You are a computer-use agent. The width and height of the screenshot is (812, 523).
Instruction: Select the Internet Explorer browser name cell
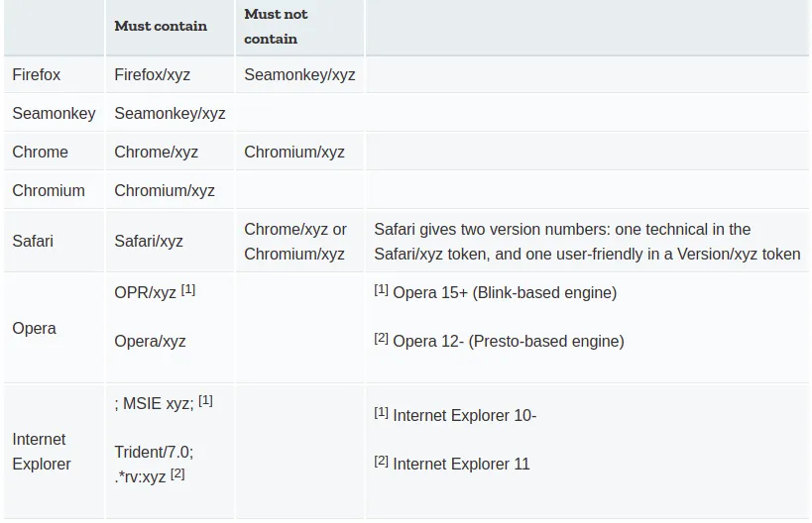click(42, 451)
